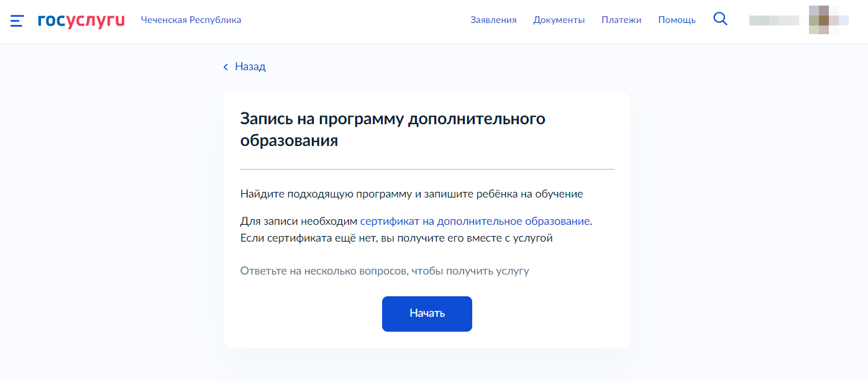The width and height of the screenshot is (868, 382).
Task: Click the back chevron arrow icon
Action: click(x=226, y=67)
